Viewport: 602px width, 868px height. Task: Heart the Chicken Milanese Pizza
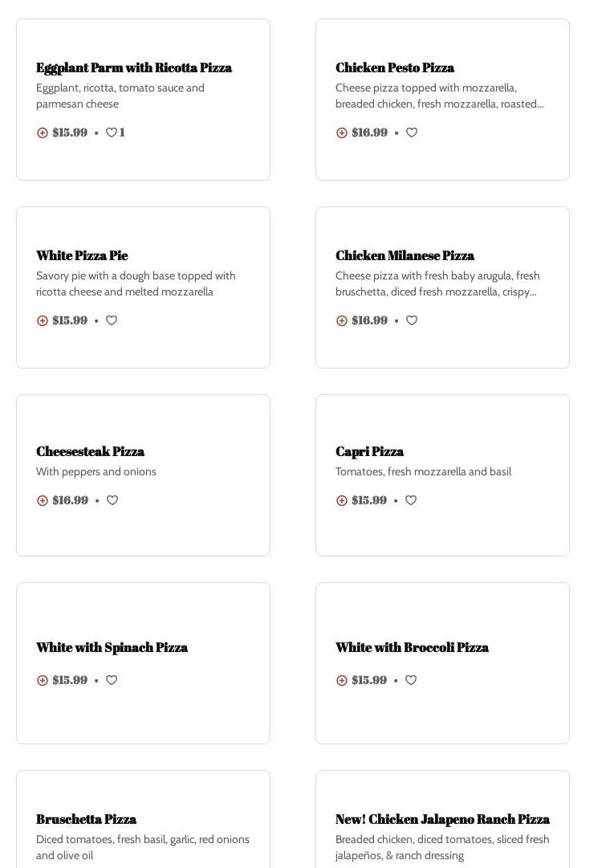click(x=412, y=320)
